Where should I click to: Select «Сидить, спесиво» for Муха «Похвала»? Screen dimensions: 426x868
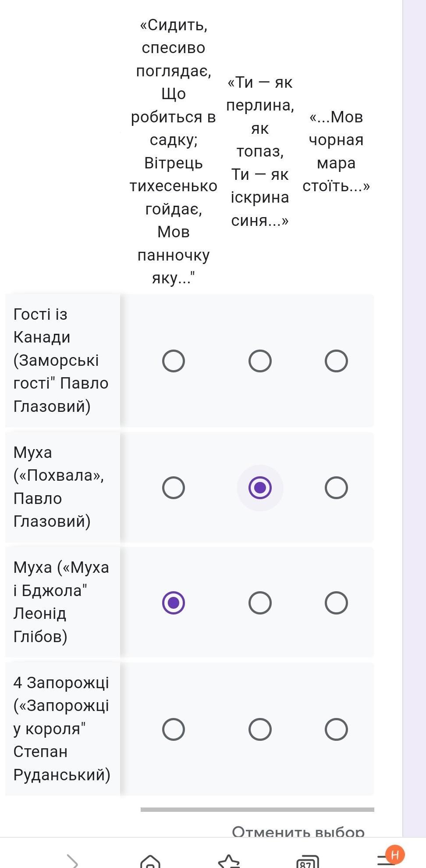click(174, 488)
